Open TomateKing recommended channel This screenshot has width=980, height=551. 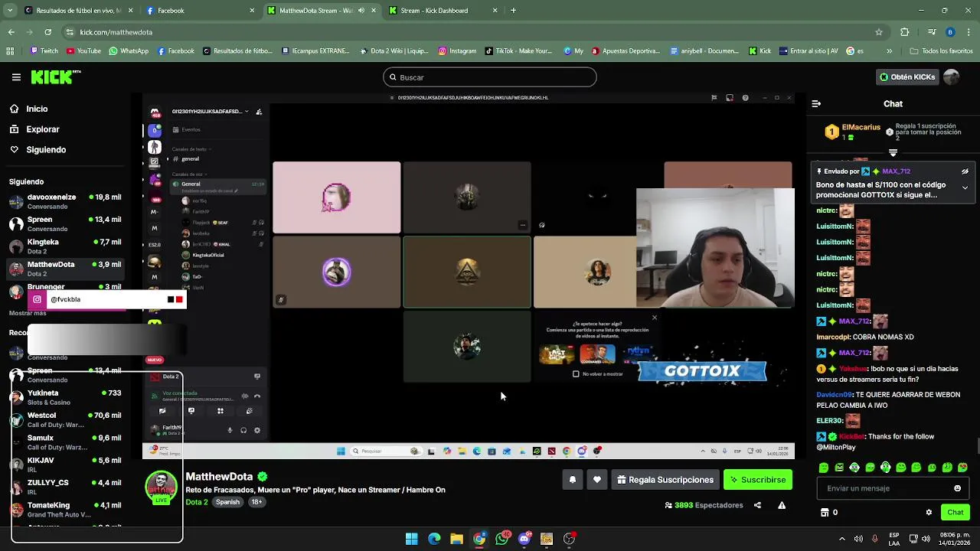click(x=65, y=510)
